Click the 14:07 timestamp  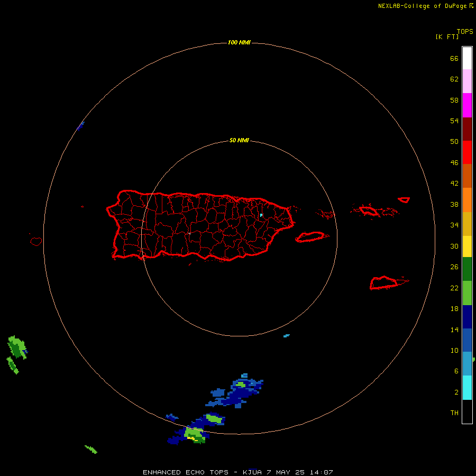coord(322,472)
